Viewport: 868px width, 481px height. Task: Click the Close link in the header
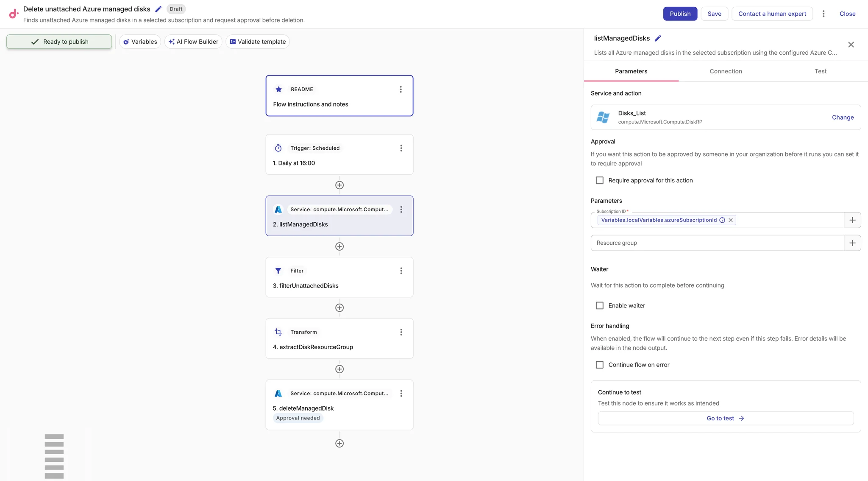pos(847,14)
